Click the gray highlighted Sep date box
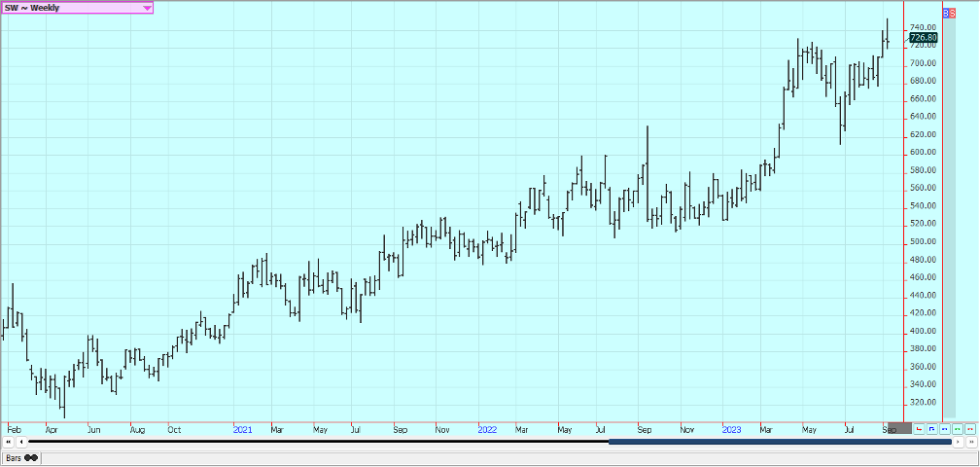This screenshot has height=467, width=980. [899, 428]
